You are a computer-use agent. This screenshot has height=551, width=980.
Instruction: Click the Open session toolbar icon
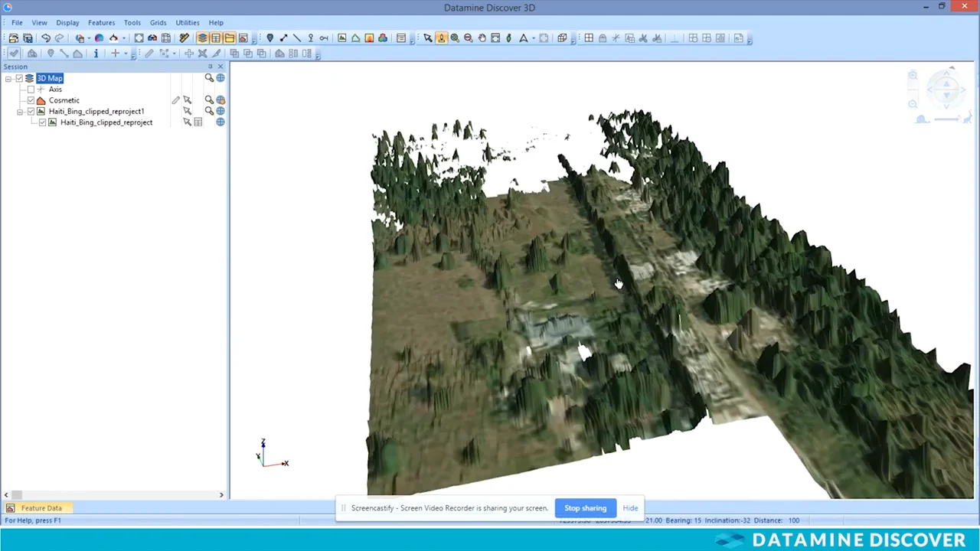click(14, 38)
